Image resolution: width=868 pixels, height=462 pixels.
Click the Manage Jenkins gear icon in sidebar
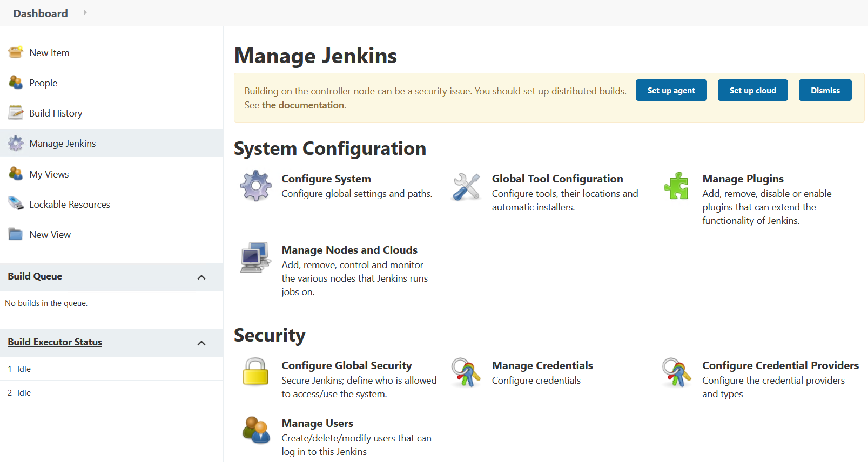[16, 143]
